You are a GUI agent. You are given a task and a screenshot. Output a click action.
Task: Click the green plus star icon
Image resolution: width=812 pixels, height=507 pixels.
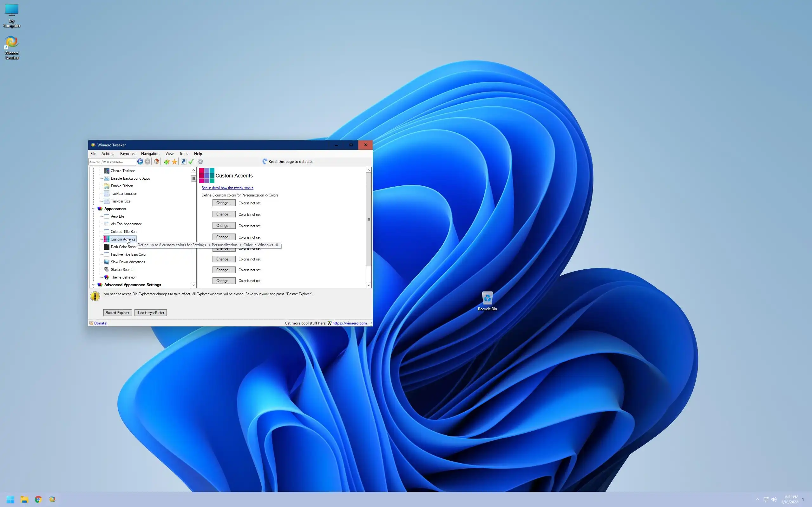(x=167, y=162)
